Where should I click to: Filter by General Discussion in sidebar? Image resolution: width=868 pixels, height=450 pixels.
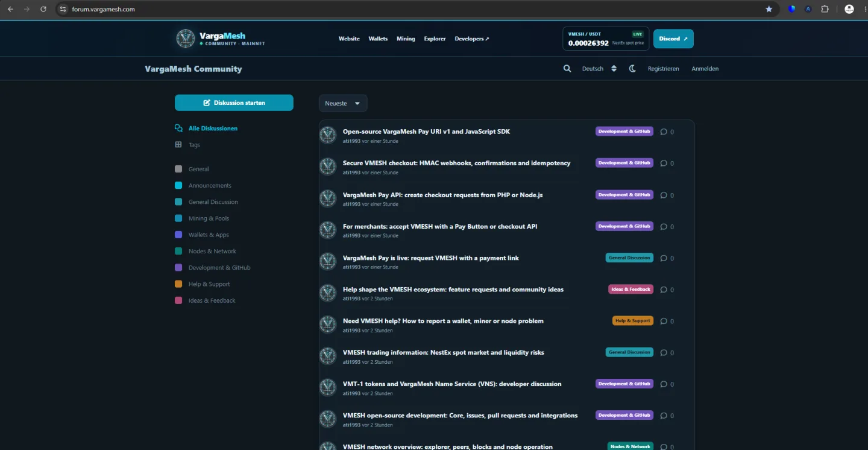coord(207,202)
